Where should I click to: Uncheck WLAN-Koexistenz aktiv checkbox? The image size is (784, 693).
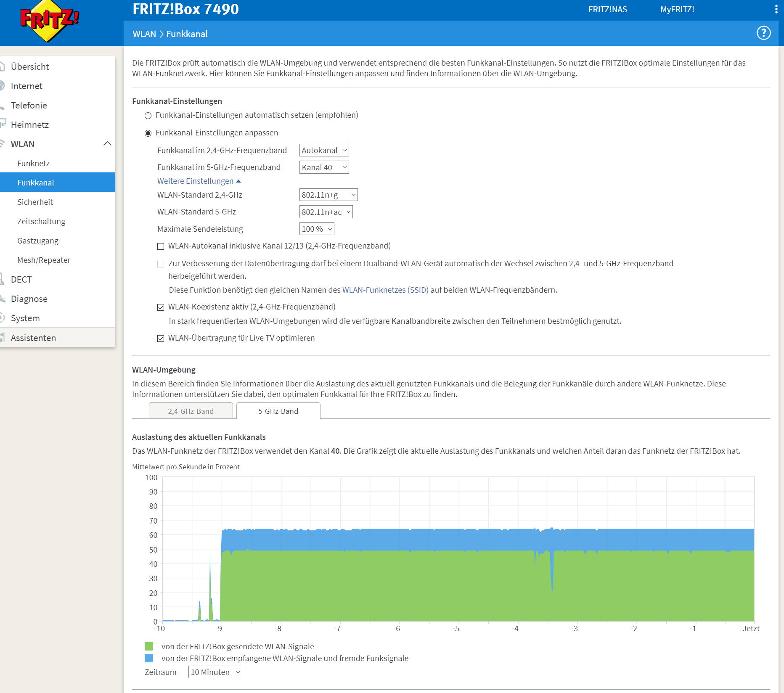tap(161, 307)
